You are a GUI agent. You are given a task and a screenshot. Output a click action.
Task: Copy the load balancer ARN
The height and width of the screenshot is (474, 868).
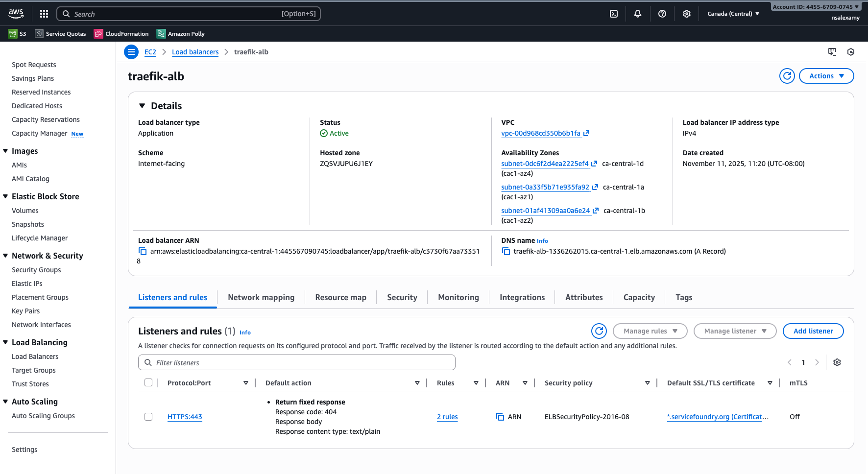(x=142, y=251)
